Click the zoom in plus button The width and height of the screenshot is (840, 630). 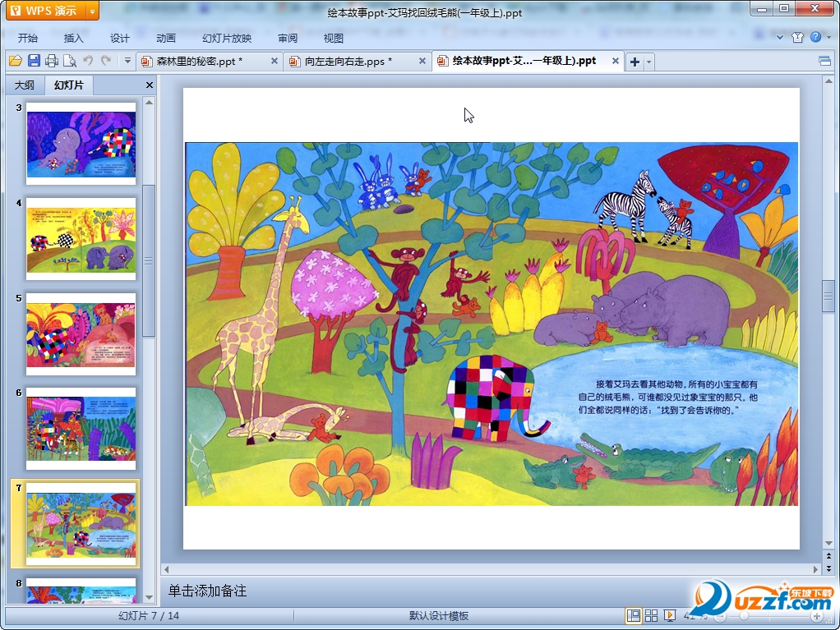click(x=816, y=617)
